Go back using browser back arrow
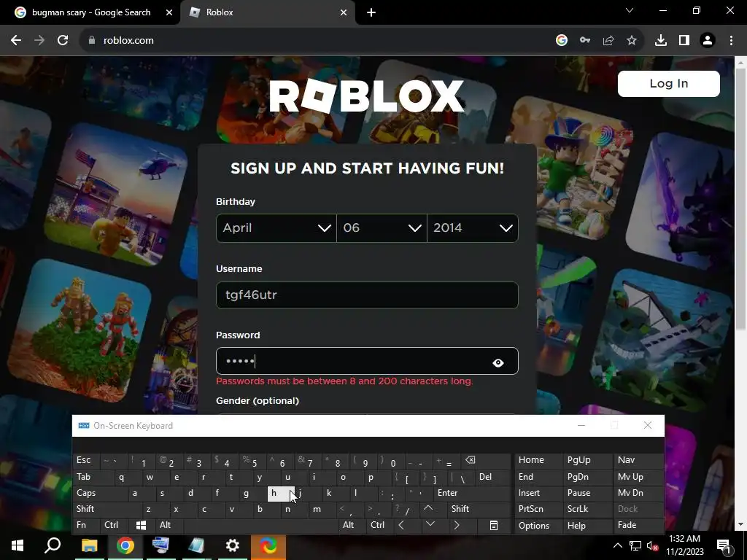Screen dimensions: 747x560 click(x=16, y=41)
